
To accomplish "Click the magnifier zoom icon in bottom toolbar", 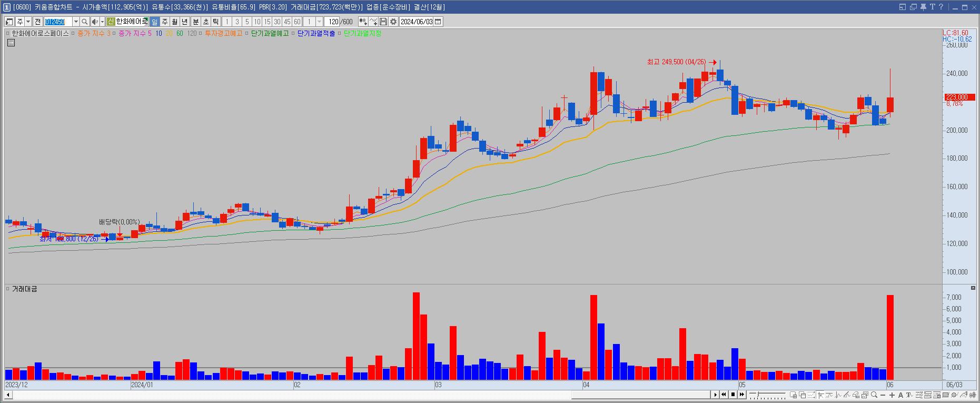I will coord(874,395).
